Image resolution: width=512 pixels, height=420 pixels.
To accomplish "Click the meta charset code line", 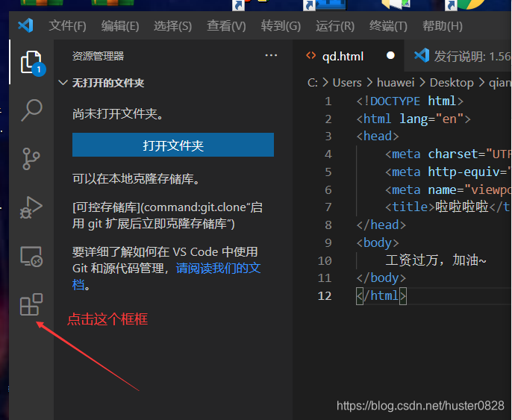I will [448, 154].
